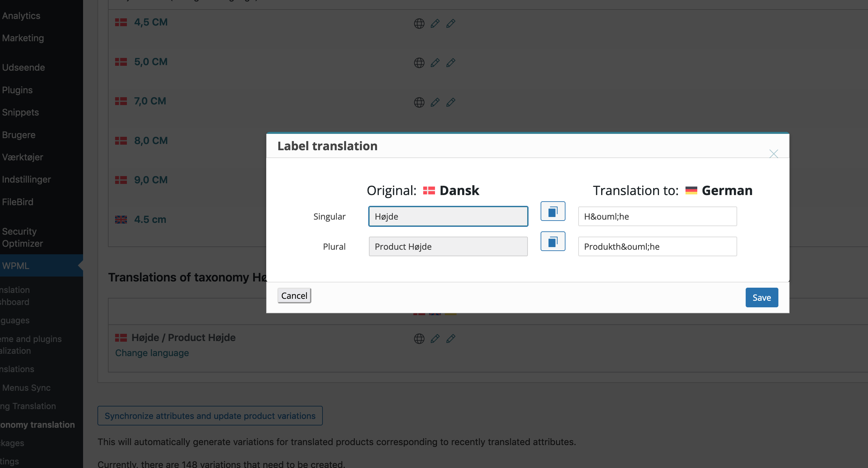Viewport: 868px width, 468px height.
Task: Focus the German singular translation field
Action: coord(657,216)
